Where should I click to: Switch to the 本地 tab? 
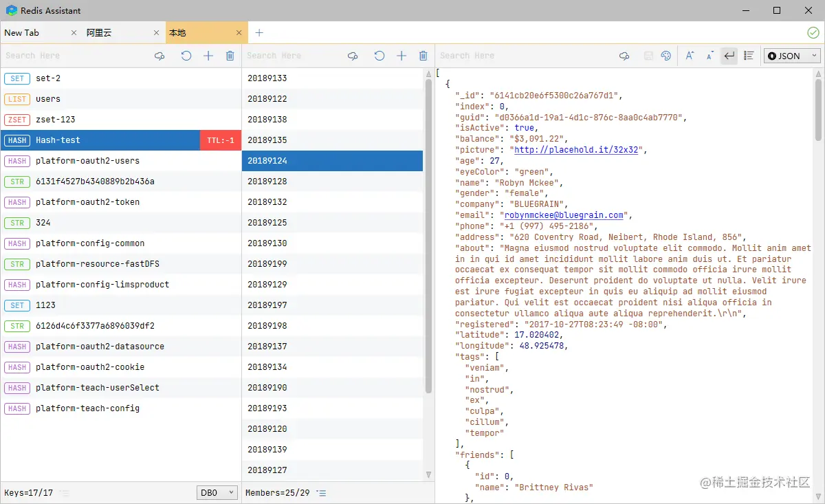206,32
